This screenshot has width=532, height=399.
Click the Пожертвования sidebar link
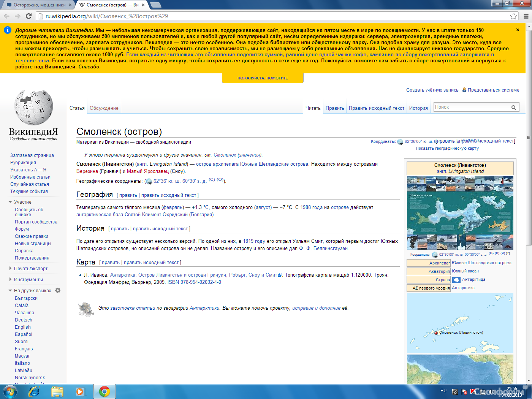click(x=32, y=258)
